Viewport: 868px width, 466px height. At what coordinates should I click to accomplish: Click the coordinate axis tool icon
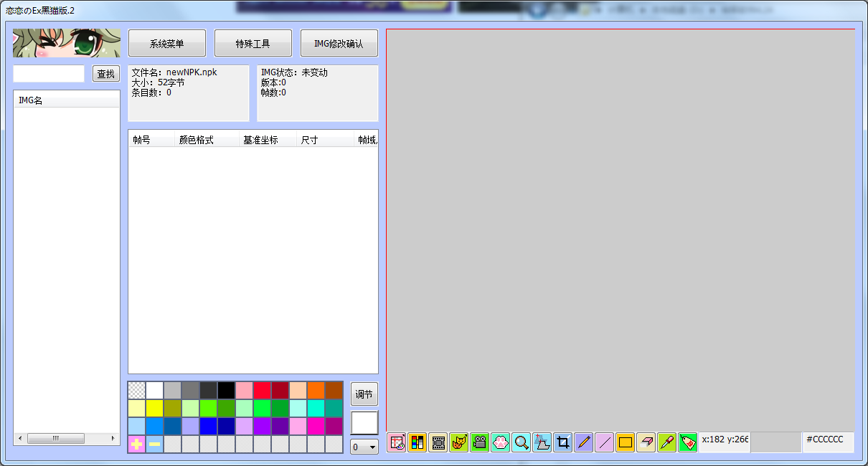click(542, 442)
